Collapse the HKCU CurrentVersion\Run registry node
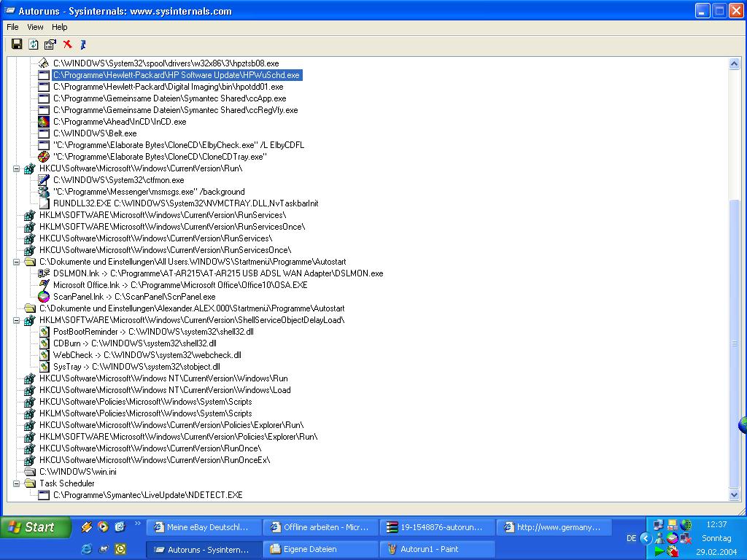The width and height of the screenshot is (747, 560). click(16, 168)
